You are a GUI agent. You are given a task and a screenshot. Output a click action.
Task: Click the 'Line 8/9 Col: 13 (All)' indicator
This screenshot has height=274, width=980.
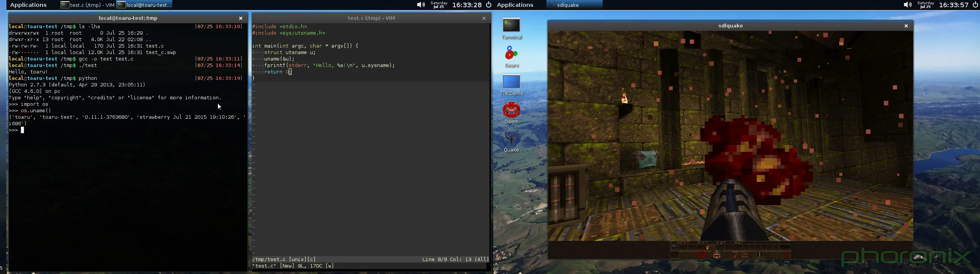455,260
